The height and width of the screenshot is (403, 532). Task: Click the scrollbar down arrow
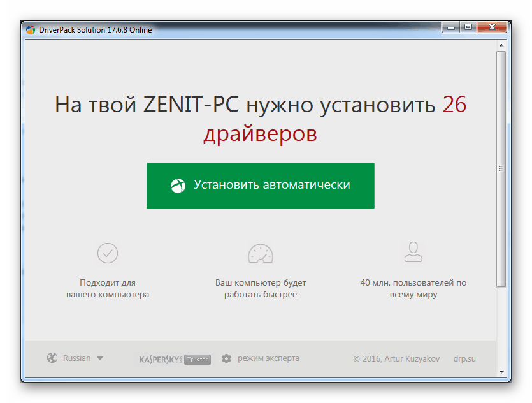(501, 371)
